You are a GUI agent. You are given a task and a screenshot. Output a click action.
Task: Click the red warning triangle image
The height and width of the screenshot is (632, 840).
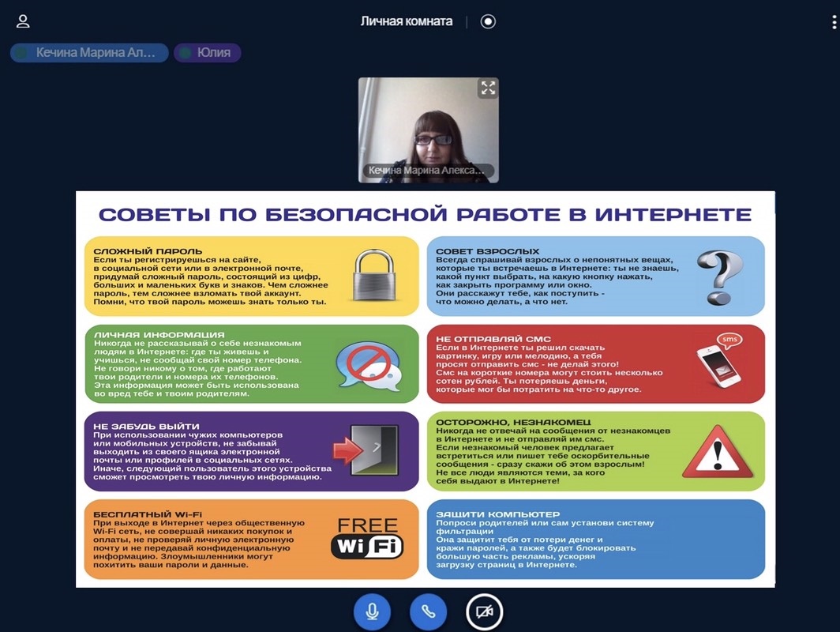coord(718,451)
